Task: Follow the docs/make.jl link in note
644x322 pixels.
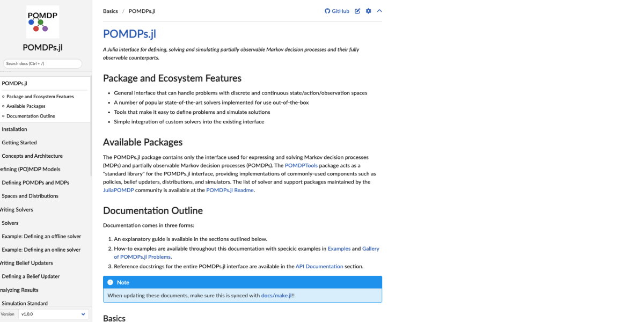Action: click(x=277, y=296)
